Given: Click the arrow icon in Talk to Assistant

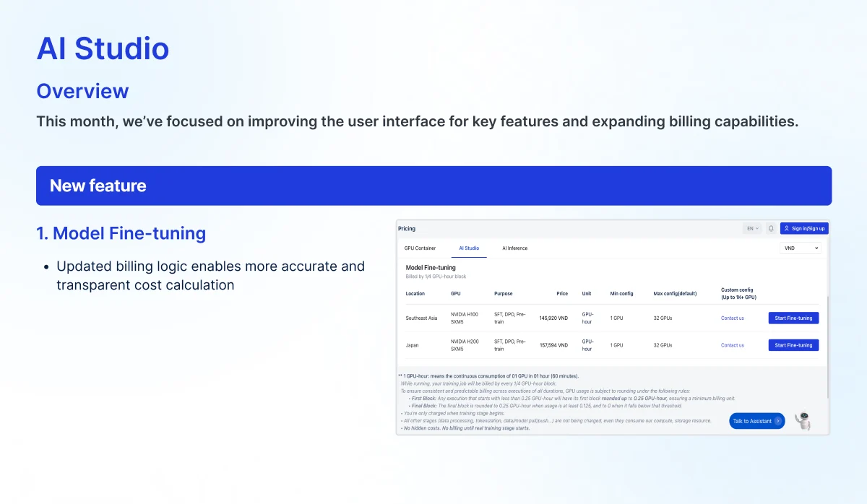Looking at the screenshot, I should click(777, 421).
